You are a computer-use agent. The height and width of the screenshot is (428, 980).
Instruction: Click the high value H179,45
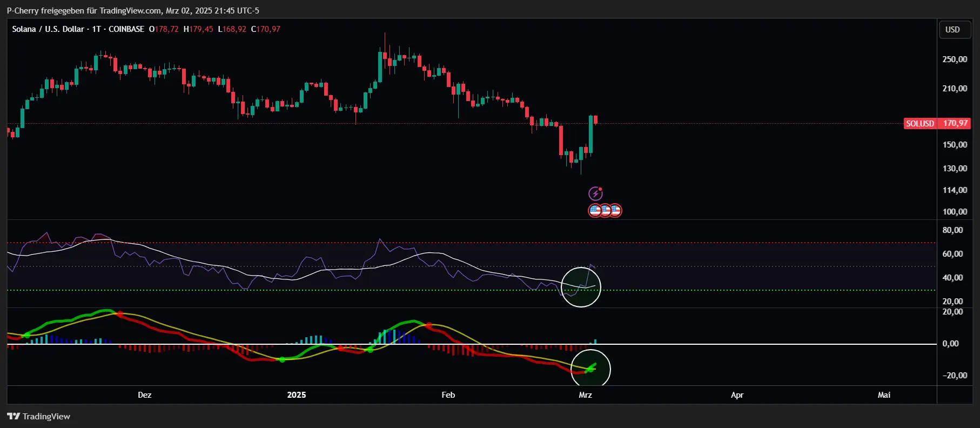coord(198,29)
